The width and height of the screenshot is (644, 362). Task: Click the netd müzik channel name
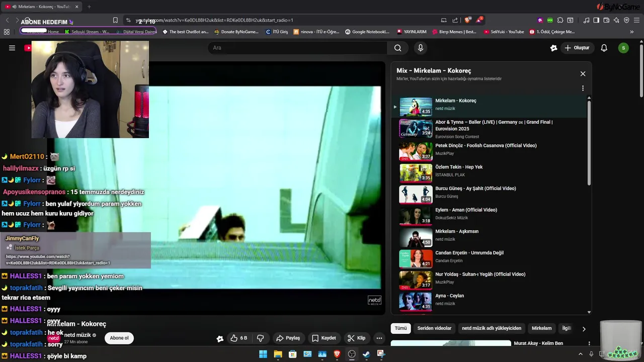(77, 335)
